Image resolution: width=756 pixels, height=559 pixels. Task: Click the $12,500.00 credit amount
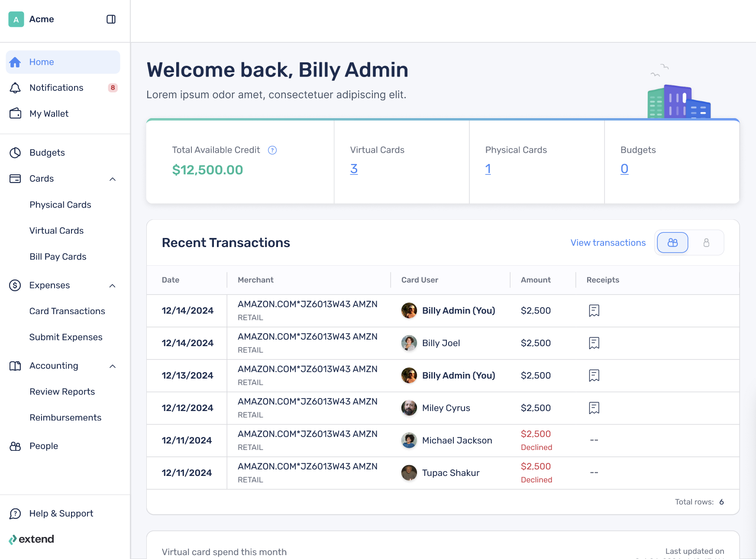207,170
